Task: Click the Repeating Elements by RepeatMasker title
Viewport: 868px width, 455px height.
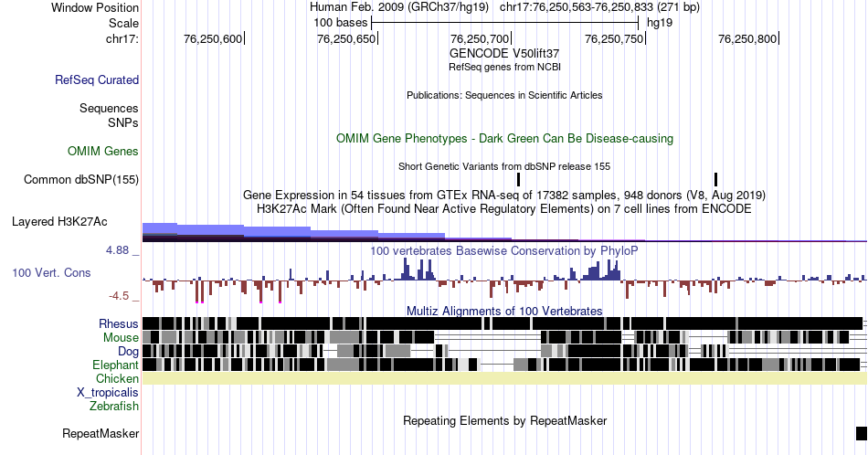Action: coord(505,420)
